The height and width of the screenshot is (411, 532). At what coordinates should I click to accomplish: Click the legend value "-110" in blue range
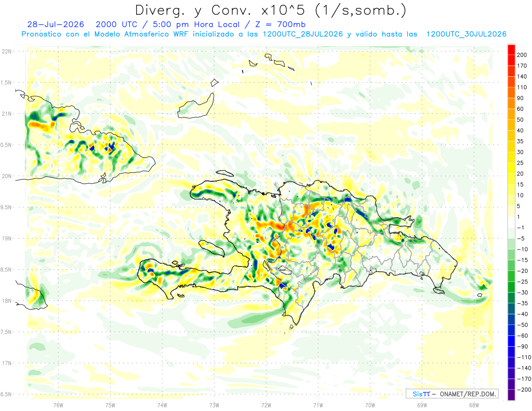[523, 357]
